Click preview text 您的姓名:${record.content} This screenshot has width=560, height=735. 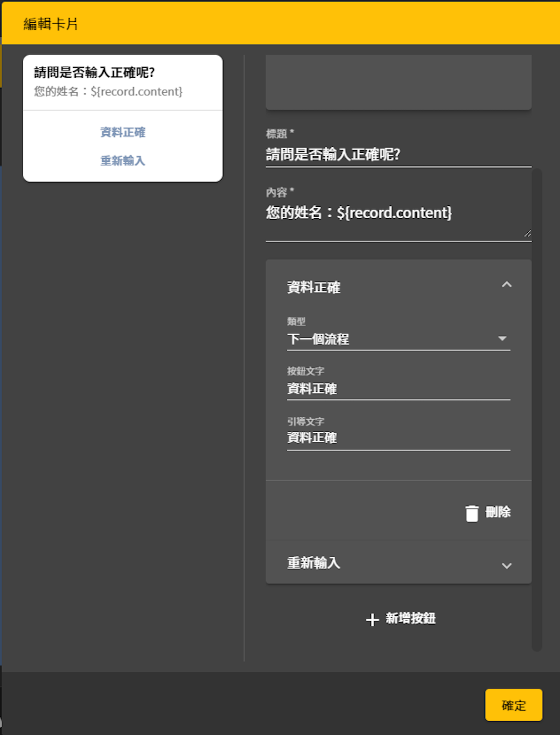pos(108,92)
